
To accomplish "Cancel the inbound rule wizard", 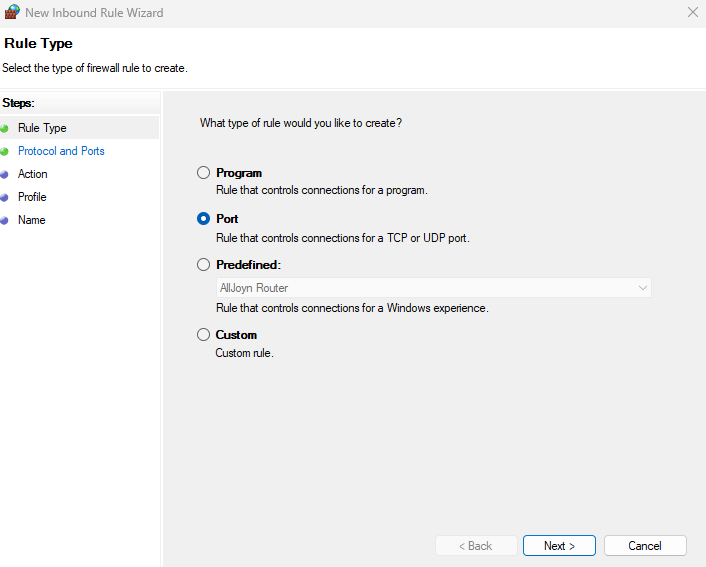I will pyautogui.click(x=645, y=546).
